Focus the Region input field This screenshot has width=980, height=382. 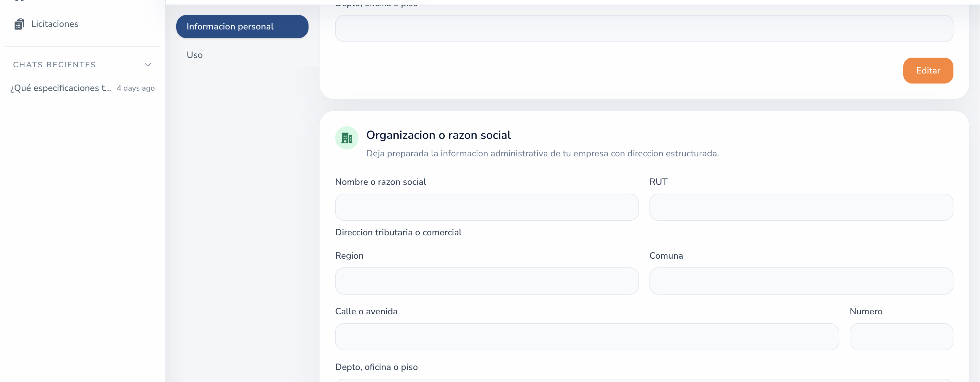tap(487, 281)
